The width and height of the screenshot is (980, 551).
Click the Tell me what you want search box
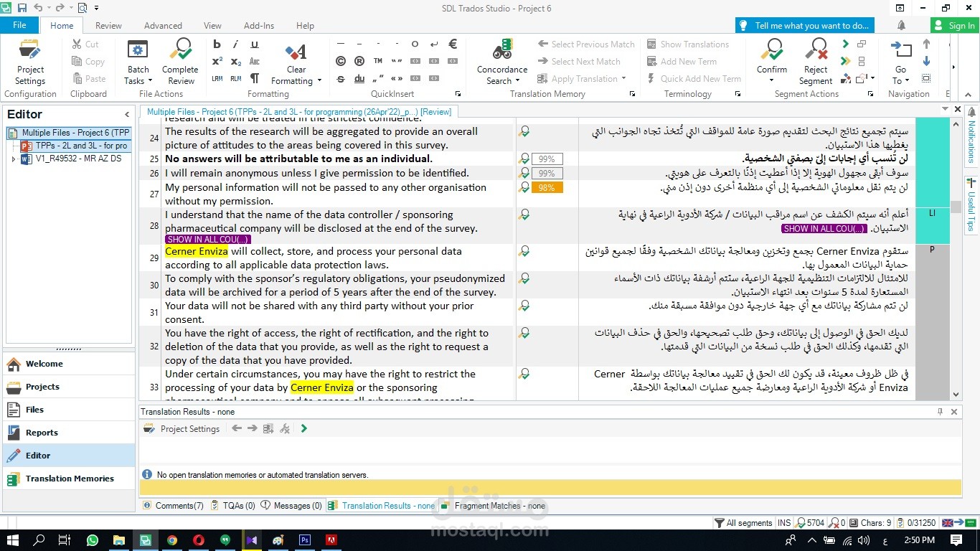805,26
